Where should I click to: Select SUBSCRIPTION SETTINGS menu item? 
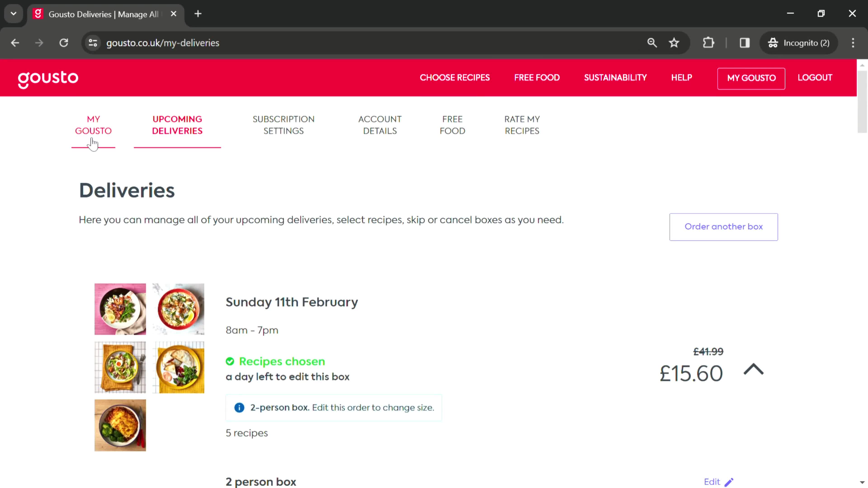(x=283, y=124)
